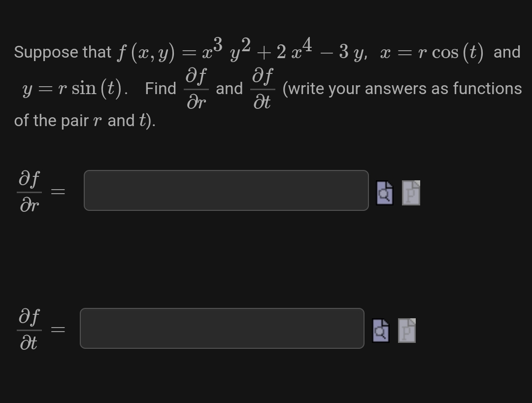Click the ∂f/∂r answer input box
The width and height of the screenshot is (532, 403).
226,191
